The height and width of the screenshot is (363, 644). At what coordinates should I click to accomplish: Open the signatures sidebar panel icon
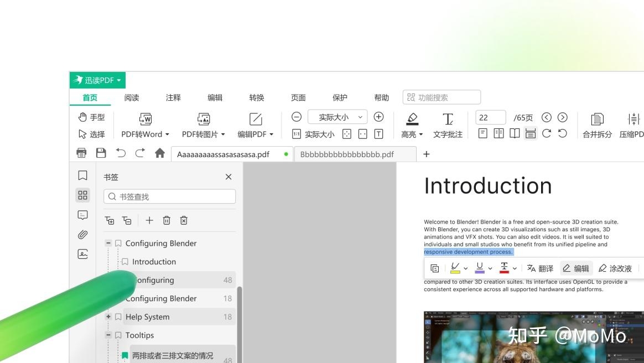click(x=82, y=254)
